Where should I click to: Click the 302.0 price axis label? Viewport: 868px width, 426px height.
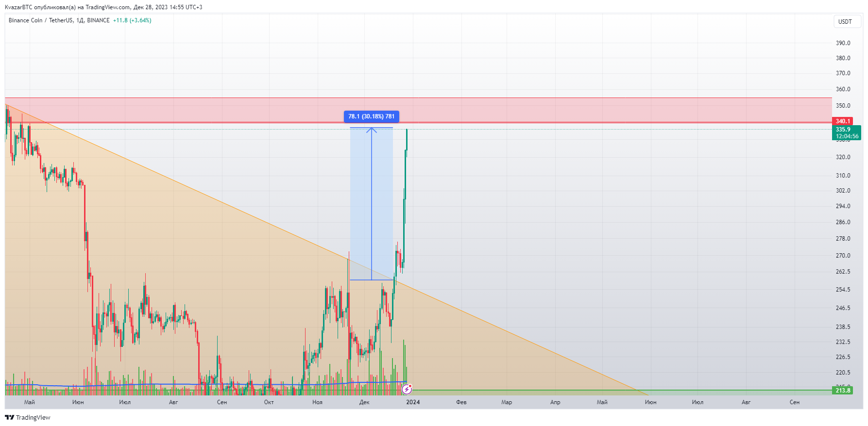(x=843, y=191)
